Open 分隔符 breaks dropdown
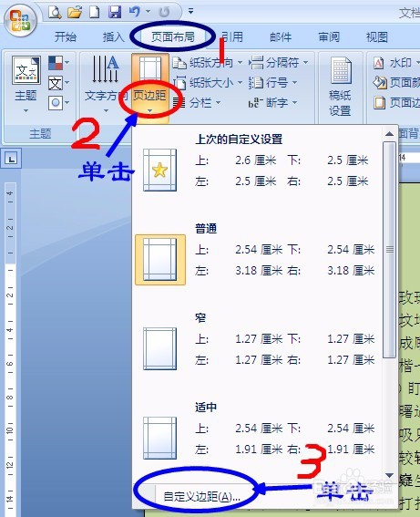This screenshot has height=517, width=420. coord(279,62)
